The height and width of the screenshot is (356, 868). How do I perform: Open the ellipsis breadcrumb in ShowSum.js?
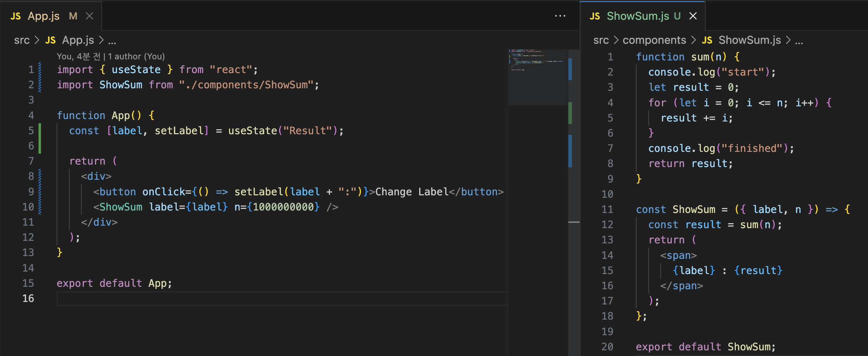point(799,41)
